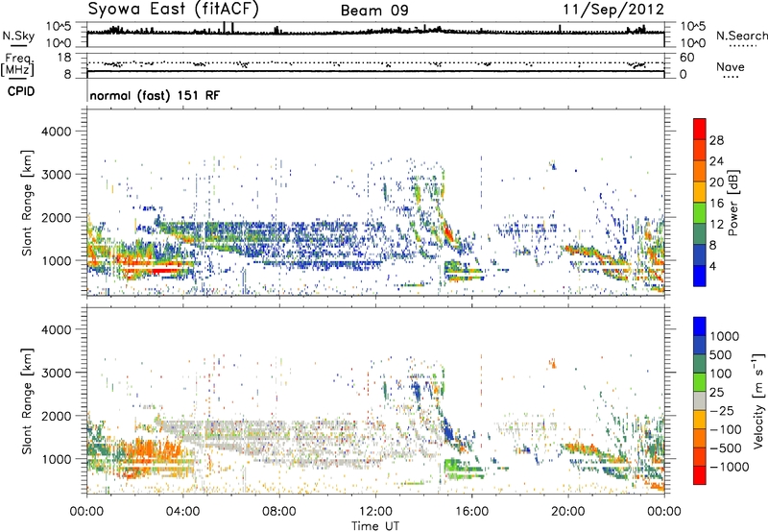
Task: Pick the teal 8–12 dB Power colorbar segment
Action: (700, 234)
